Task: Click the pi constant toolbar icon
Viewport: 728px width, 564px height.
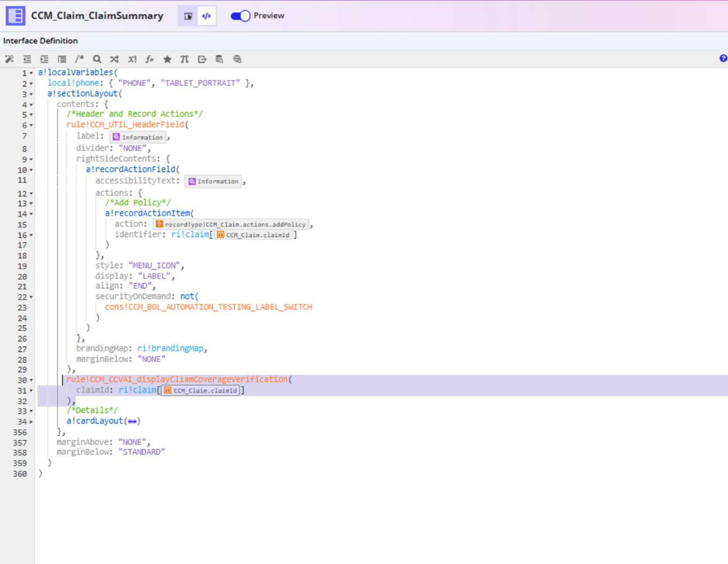Action: pos(184,59)
